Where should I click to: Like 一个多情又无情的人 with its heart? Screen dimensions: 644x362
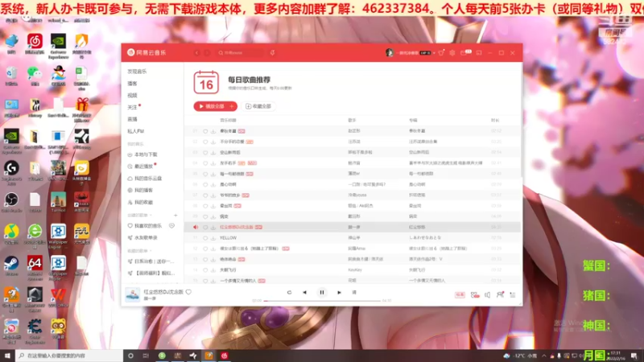click(205, 281)
